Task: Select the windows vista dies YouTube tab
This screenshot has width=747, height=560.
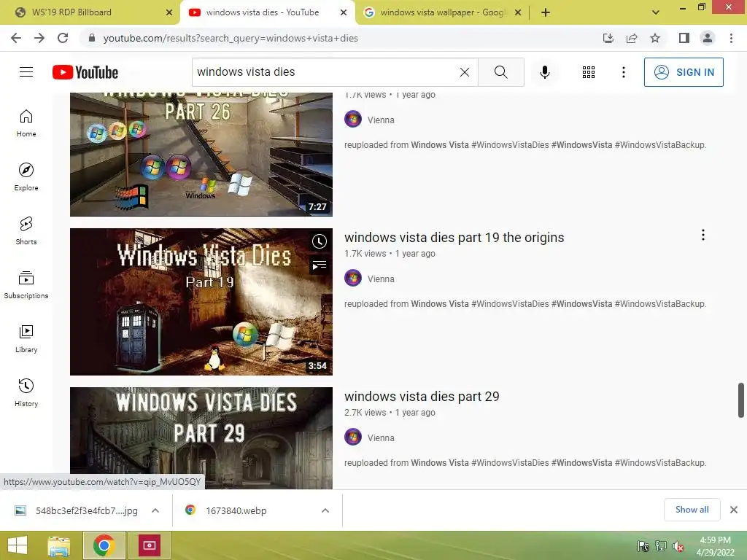Action: point(267,12)
